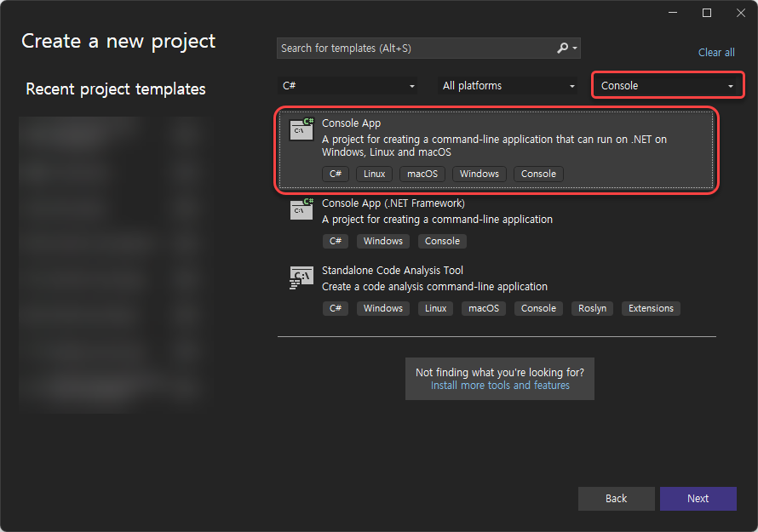Click the Console App (.NET Framework) icon
The width and height of the screenshot is (758, 532).
(x=301, y=209)
